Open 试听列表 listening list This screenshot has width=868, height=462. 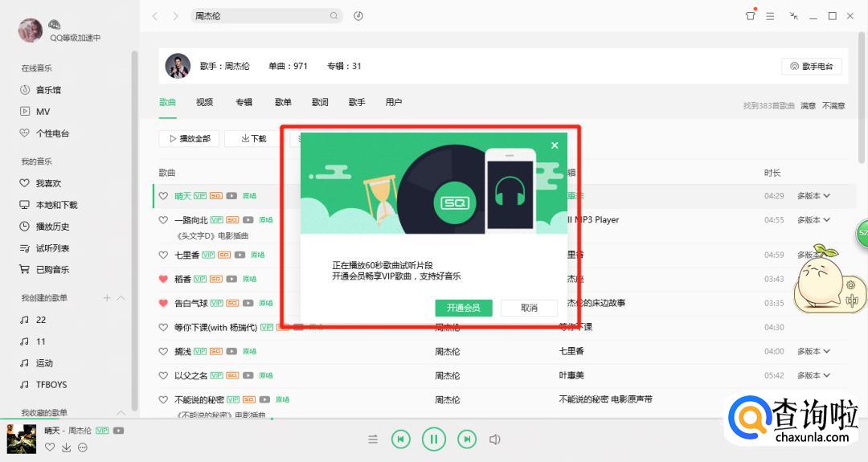(x=44, y=248)
